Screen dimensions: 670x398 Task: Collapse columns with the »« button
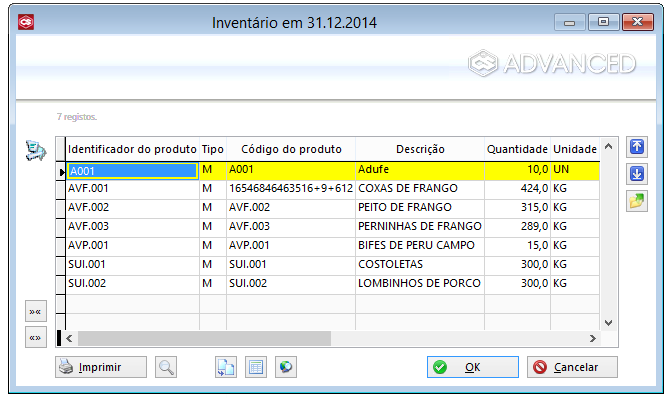[35, 312]
